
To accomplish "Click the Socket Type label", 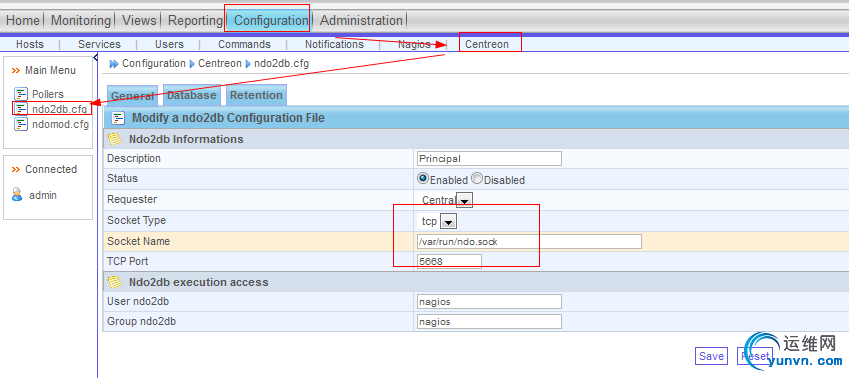I will click(136, 220).
